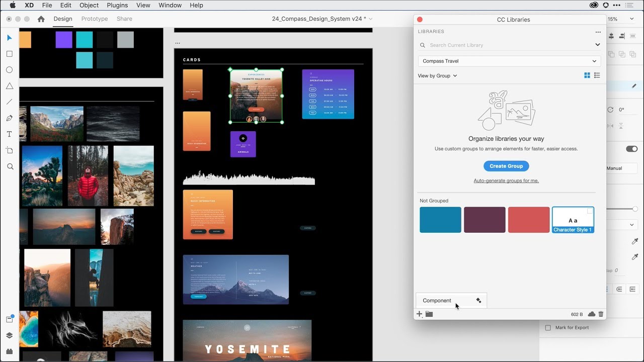Select the Text tool
Viewport: 644px width, 362px height.
9,134
